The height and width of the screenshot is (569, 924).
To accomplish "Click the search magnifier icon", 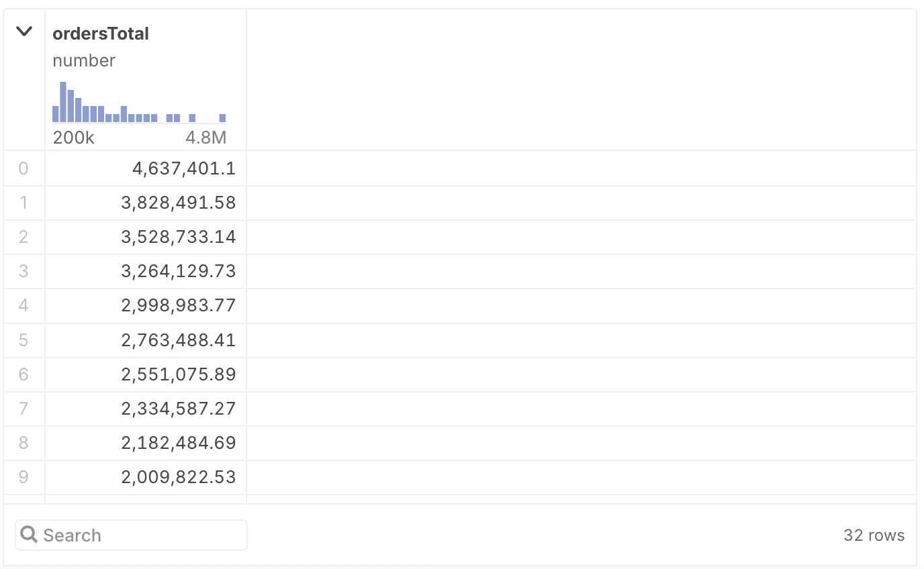I will tap(29, 533).
